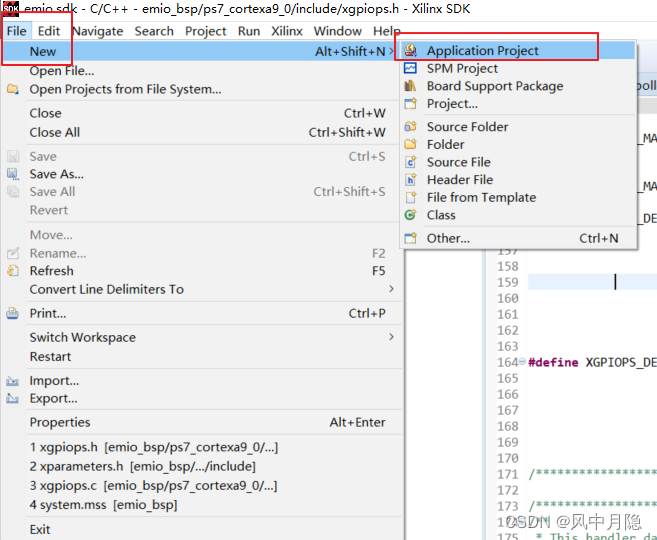
Task: Select Other... with Ctrl+N shortcut
Action: [x=518, y=238]
